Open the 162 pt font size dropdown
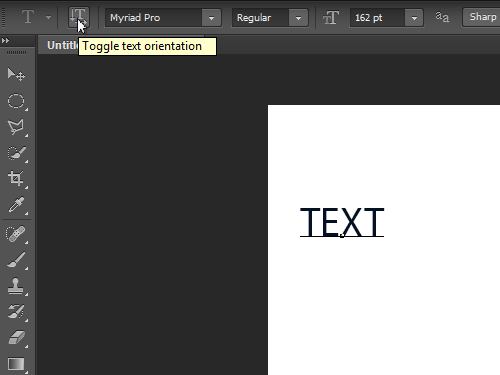The width and height of the screenshot is (500, 375). click(x=414, y=18)
